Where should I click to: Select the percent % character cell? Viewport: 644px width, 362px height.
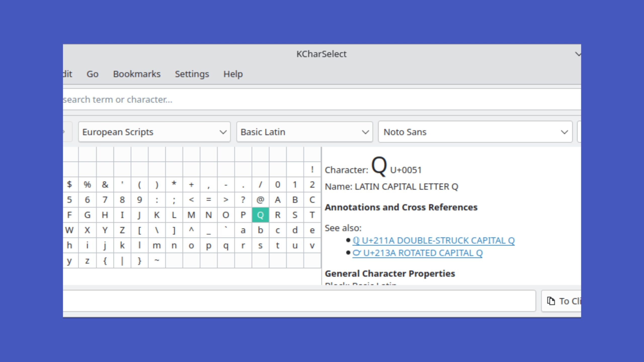(x=87, y=185)
